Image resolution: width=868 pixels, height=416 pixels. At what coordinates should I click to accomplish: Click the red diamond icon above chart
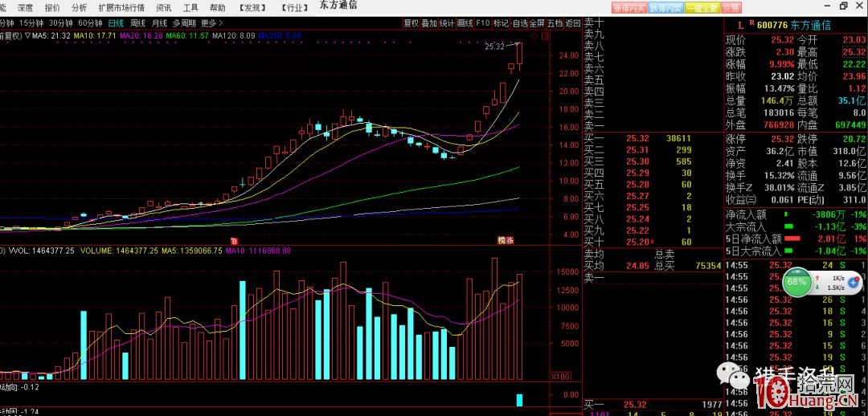click(534, 36)
